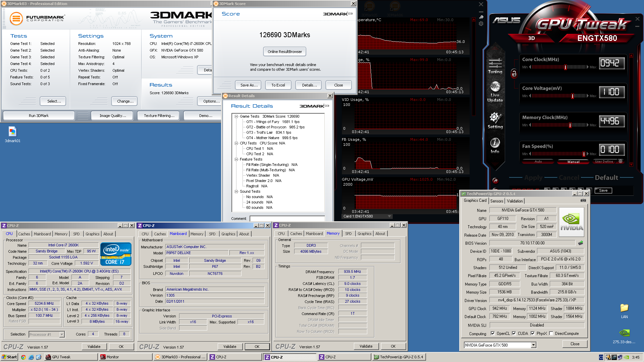Image resolution: width=644 pixels, height=362 pixels.
Task: Open Monitor settings gear icon
Action: (x=481, y=24)
